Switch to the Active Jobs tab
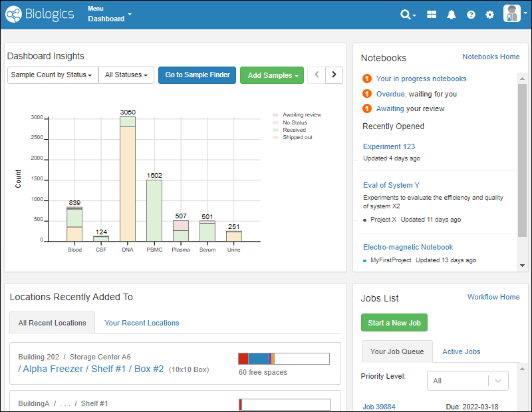Image resolution: width=532 pixels, height=412 pixels. 461,351
